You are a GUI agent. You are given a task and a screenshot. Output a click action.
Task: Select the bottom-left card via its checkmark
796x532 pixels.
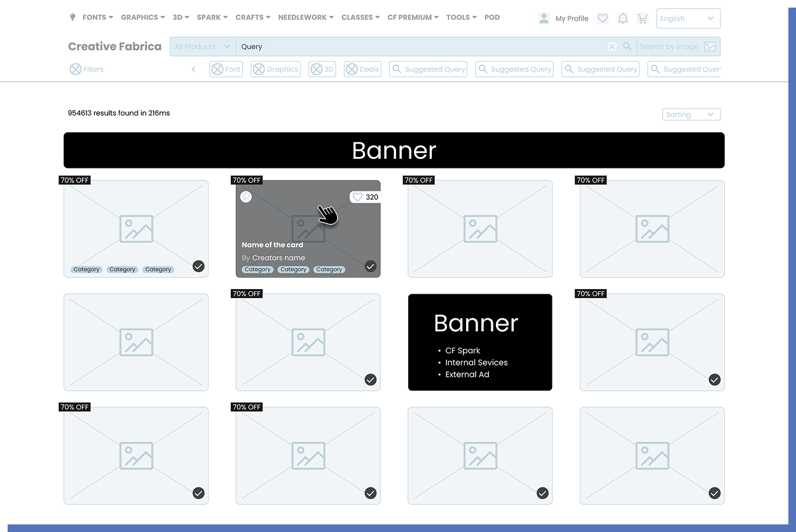point(198,493)
